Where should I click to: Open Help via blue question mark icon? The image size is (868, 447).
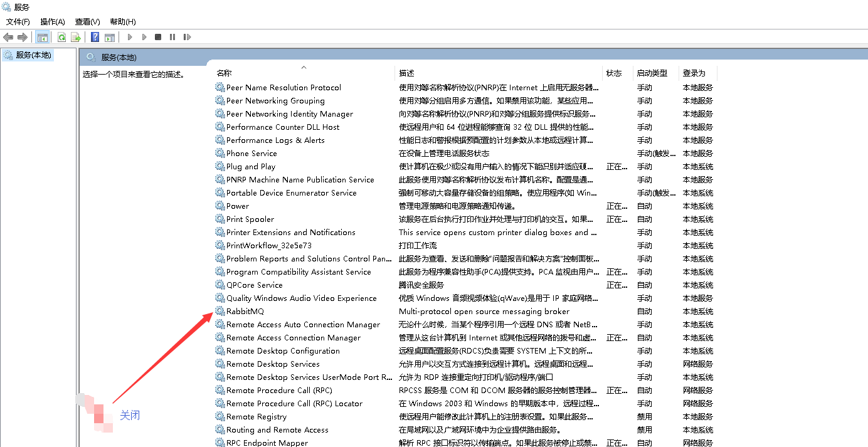point(95,37)
